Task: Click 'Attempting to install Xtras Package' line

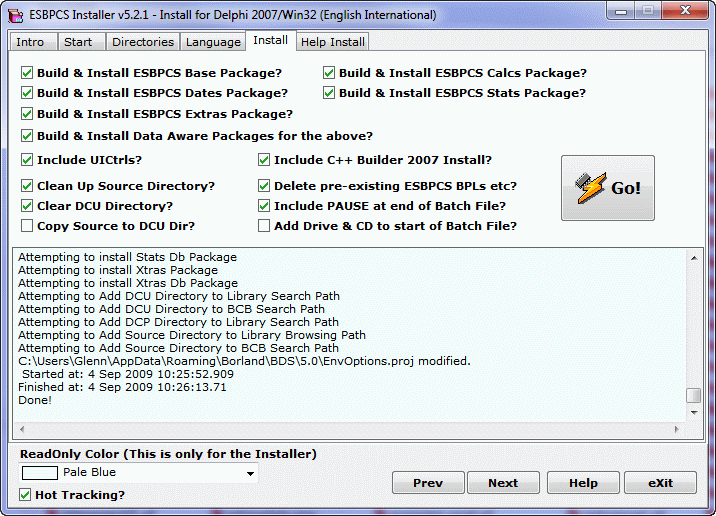Action: point(118,270)
